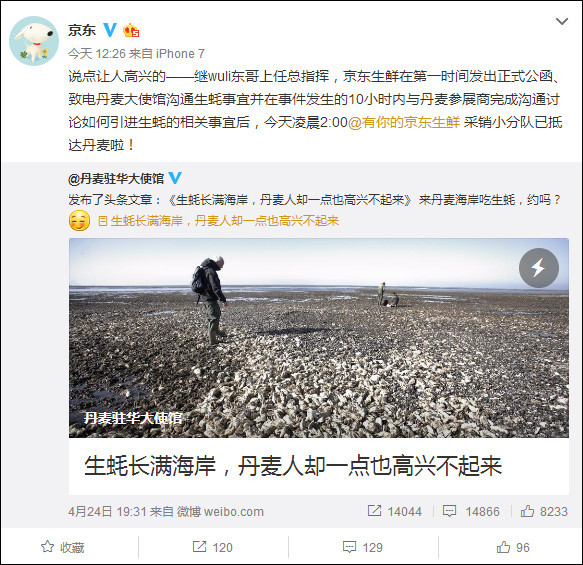The height and width of the screenshot is (565, 583).
Task: Toggle the like thumbs-up showing 96
Action: (513, 547)
